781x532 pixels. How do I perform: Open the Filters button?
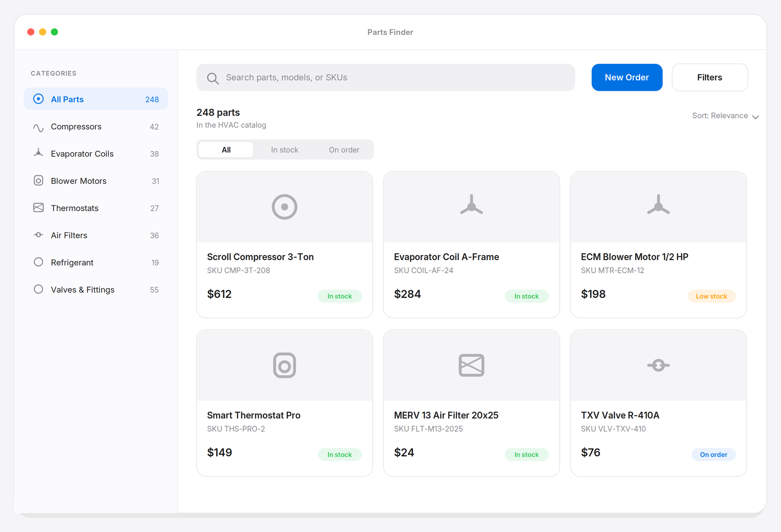coord(710,77)
